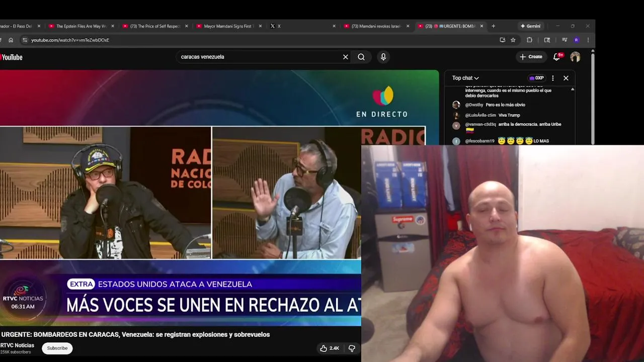Open the media control icon in Chrome toolbar
The image size is (644, 362).
tap(565, 40)
